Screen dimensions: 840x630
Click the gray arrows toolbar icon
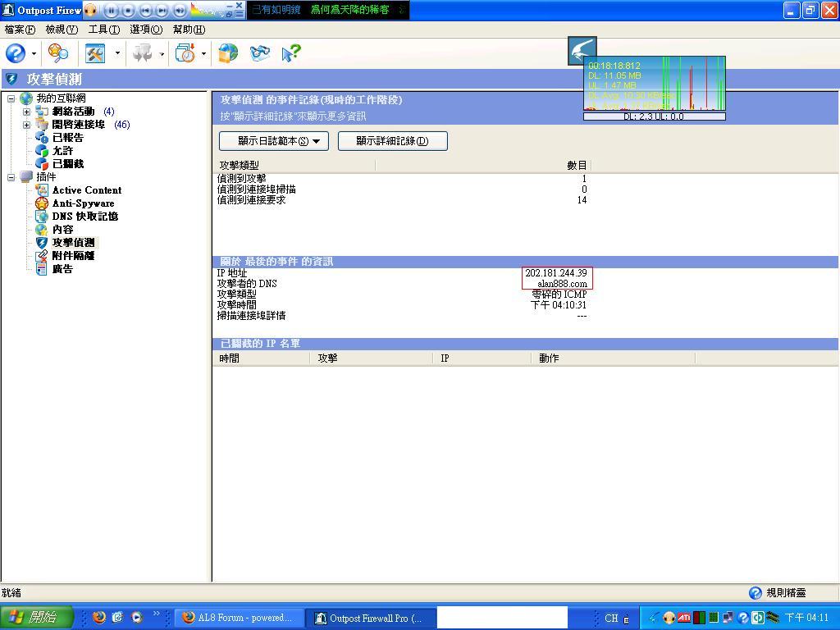143,53
